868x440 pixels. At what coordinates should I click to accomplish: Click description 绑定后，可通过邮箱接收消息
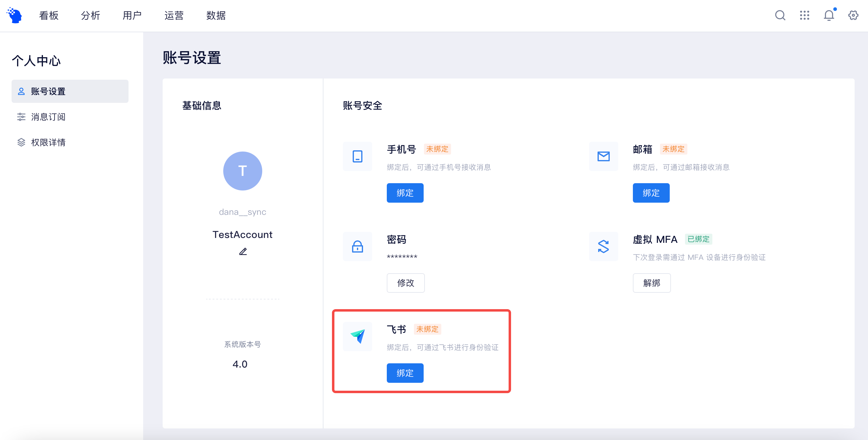pos(681,167)
